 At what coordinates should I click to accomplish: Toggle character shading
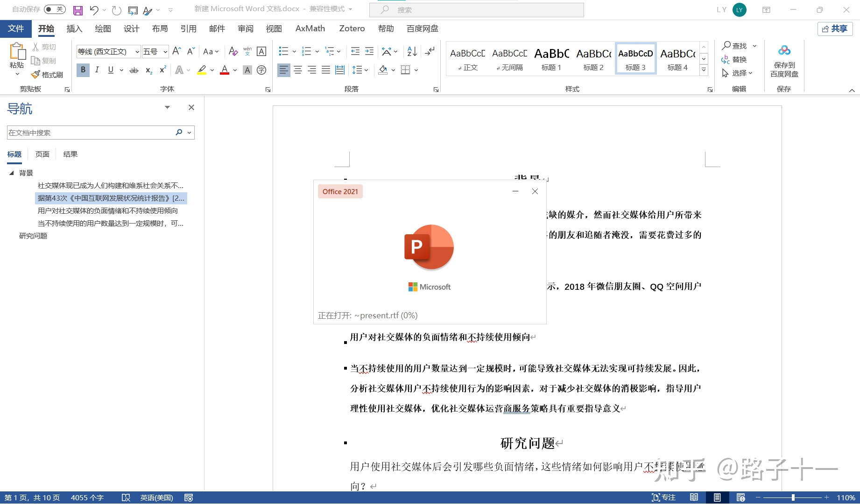247,70
